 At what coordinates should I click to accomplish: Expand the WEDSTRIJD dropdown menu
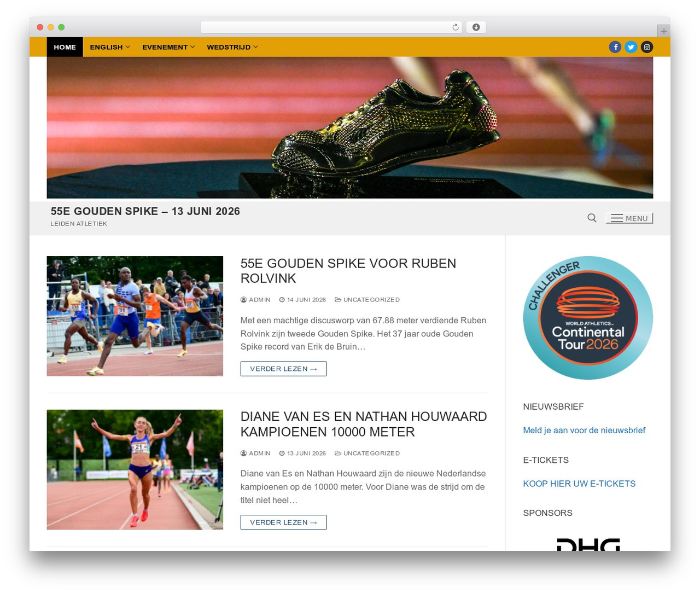point(232,47)
